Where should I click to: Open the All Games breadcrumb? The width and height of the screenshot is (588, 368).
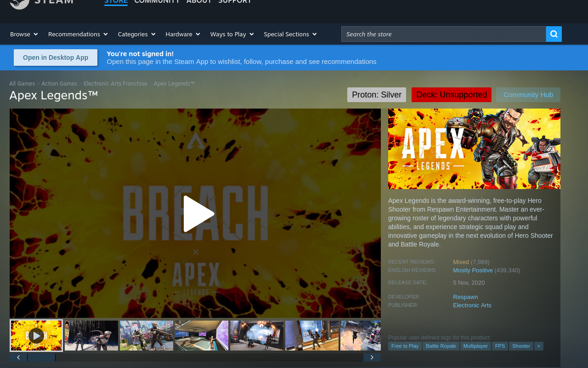point(22,84)
